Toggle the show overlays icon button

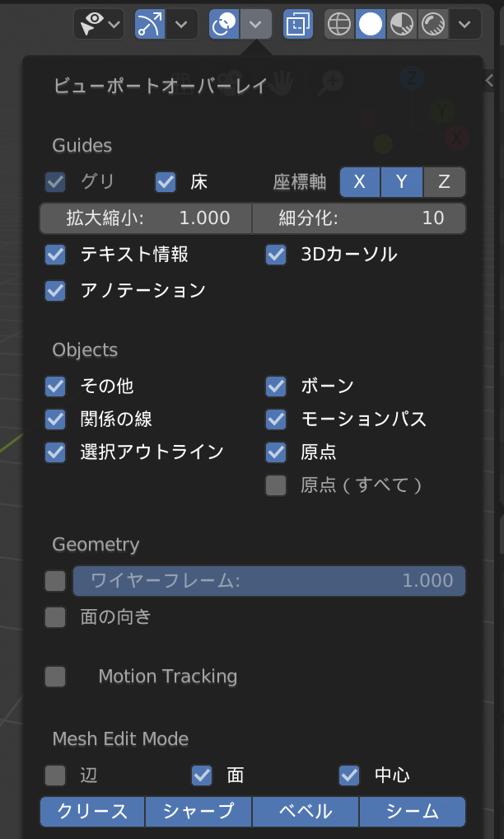[x=224, y=24]
